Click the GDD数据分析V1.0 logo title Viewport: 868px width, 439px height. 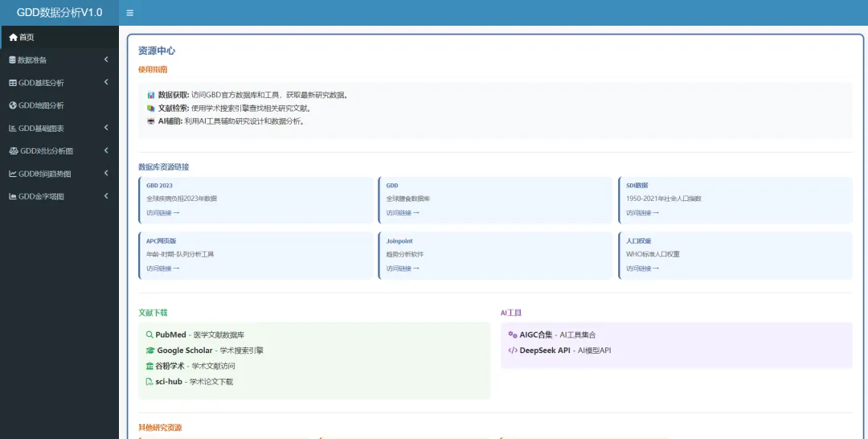coord(59,13)
